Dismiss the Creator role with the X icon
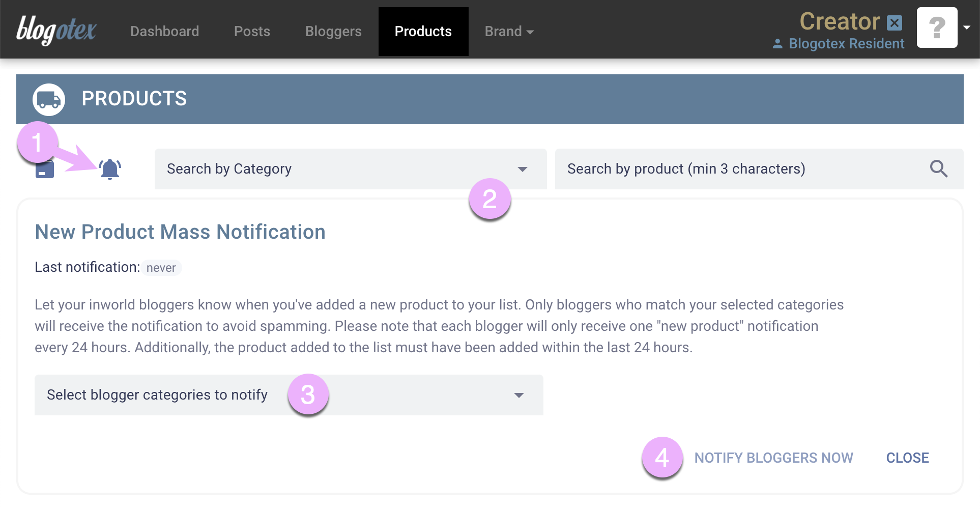Image resolution: width=980 pixels, height=509 pixels. point(894,22)
